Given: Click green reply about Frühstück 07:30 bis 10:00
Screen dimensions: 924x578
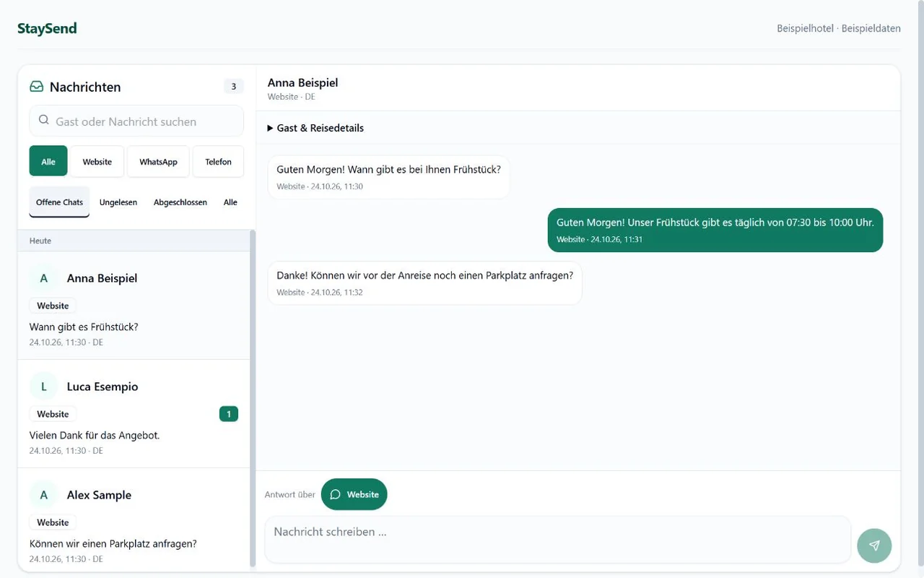Looking at the screenshot, I should 715,230.
